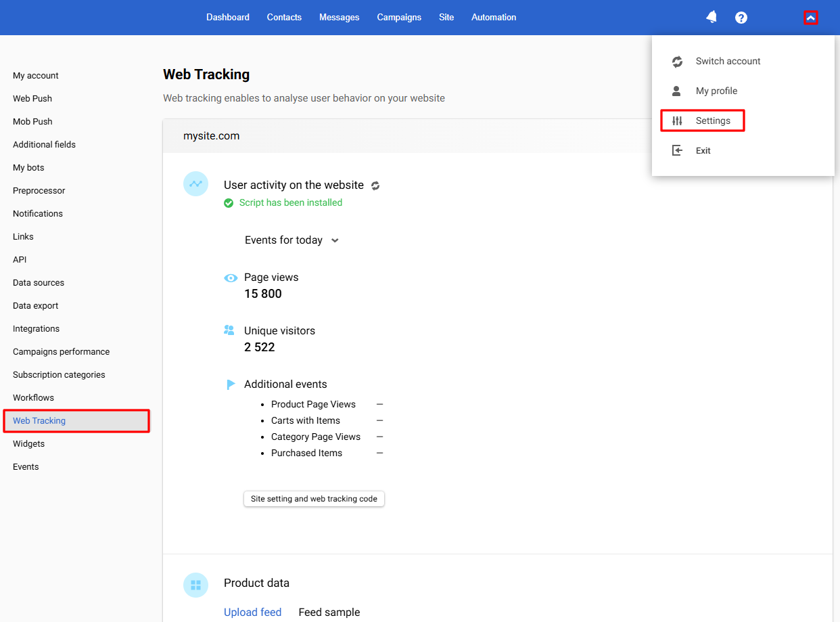Go to Additional fields in the sidebar

(x=44, y=145)
